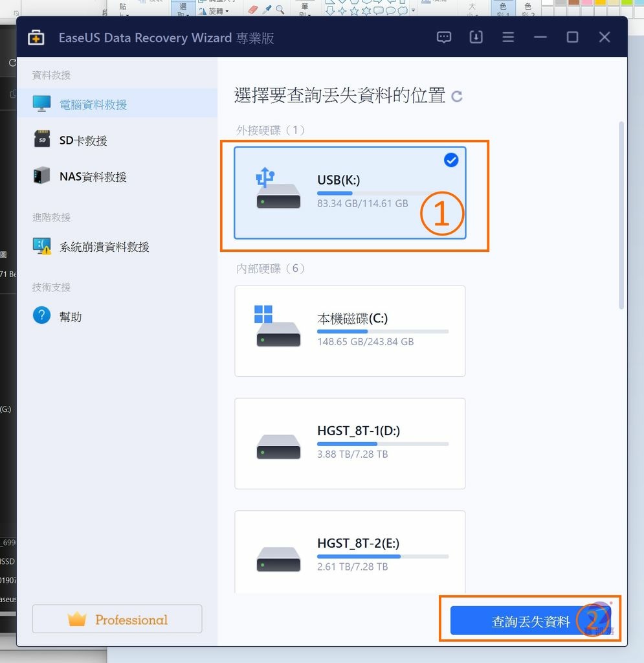Open the hamburger menu in EaseUS title bar
The width and height of the screenshot is (644, 663).
pos(508,37)
